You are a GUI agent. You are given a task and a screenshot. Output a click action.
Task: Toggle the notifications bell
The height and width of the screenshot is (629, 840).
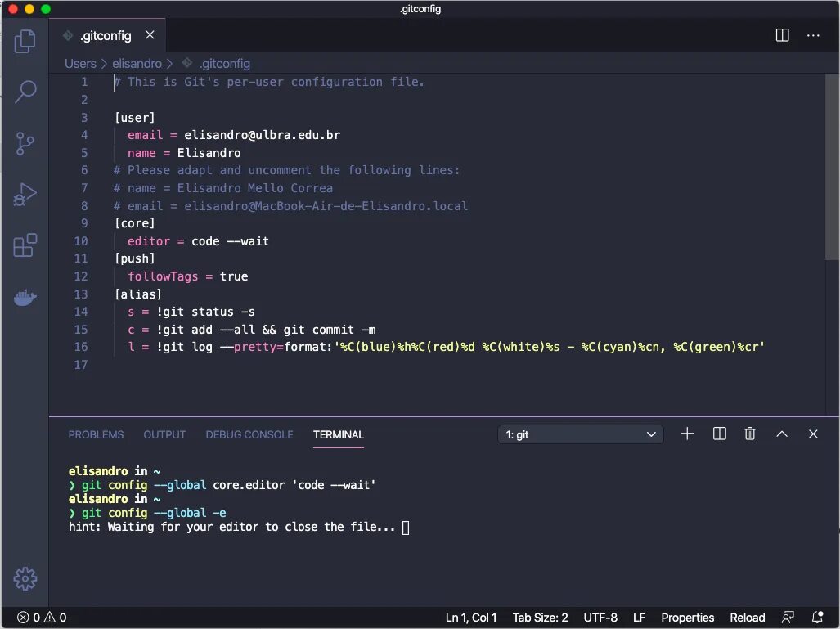tap(815, 618)
